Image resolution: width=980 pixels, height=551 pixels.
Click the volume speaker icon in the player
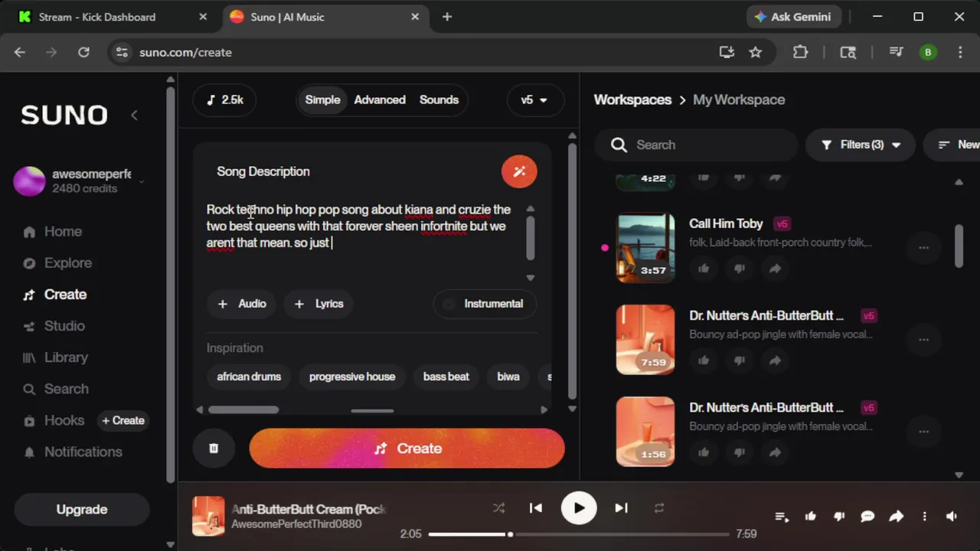[x=952, y=517]
